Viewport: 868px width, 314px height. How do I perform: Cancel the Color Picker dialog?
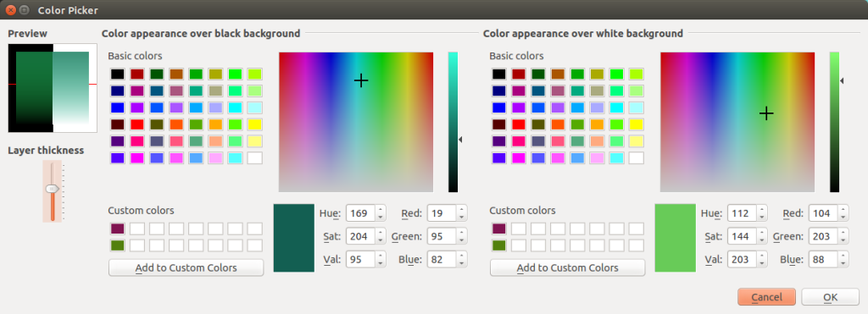point(766,297)
